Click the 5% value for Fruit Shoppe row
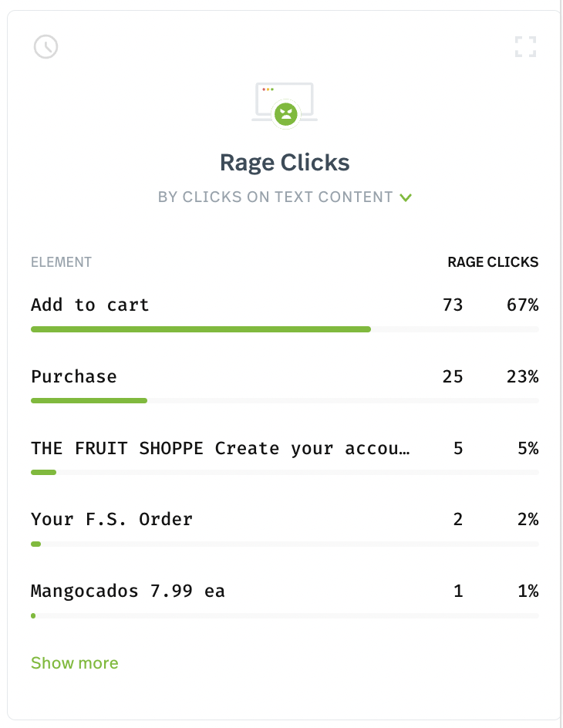 [528, 449]
